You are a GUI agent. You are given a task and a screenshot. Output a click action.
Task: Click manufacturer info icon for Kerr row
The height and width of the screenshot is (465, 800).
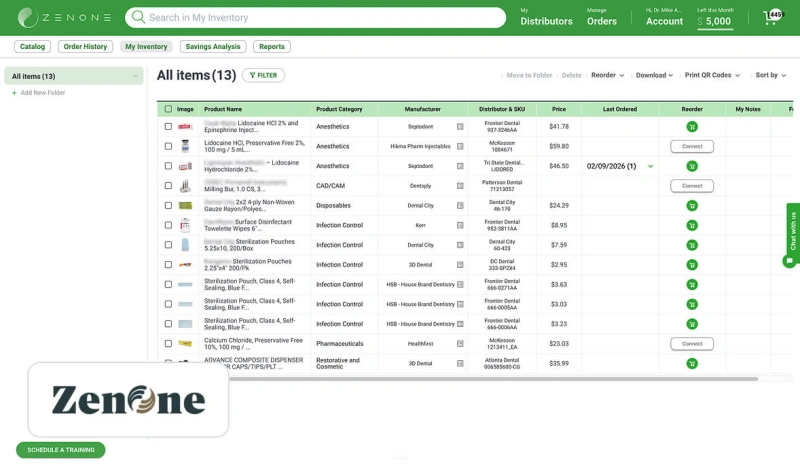point(460,225)
